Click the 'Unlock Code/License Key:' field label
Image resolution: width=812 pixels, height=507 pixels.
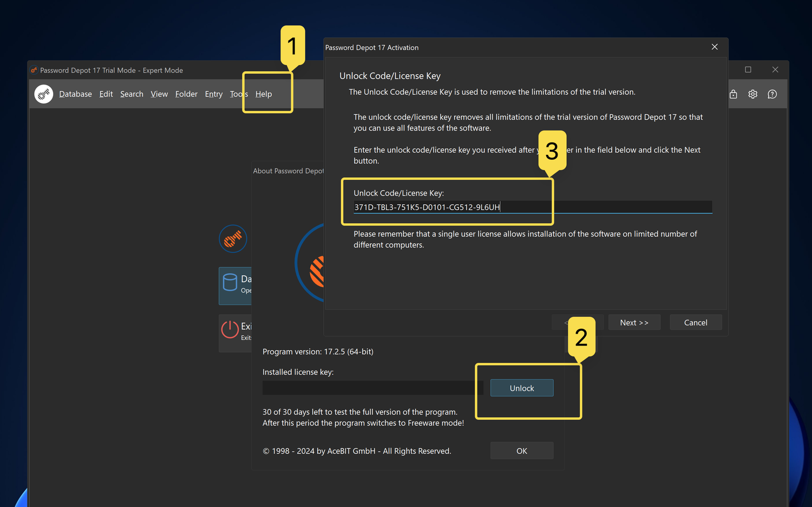[399, 193]
